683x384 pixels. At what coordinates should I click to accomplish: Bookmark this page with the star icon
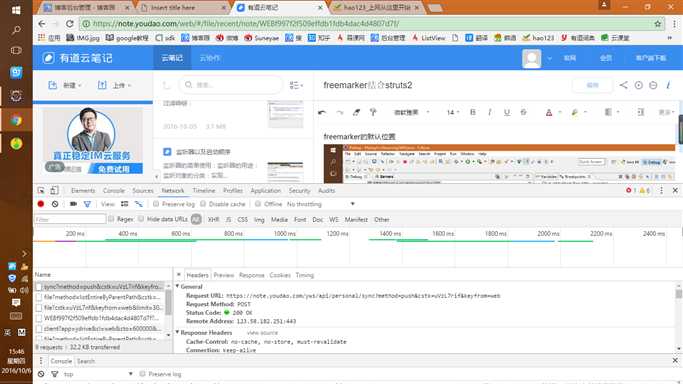click(x=657, y=24)
